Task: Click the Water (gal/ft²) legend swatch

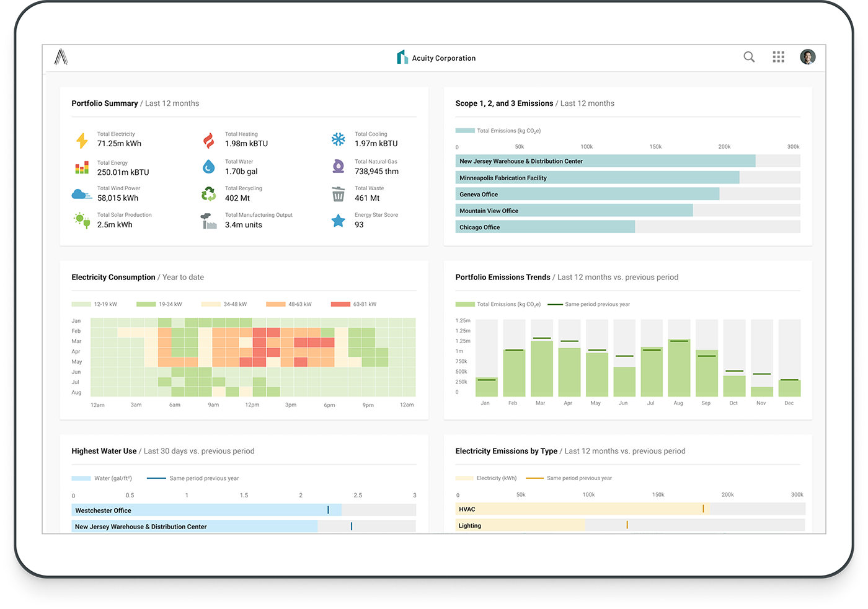Action: pos(81,478)
